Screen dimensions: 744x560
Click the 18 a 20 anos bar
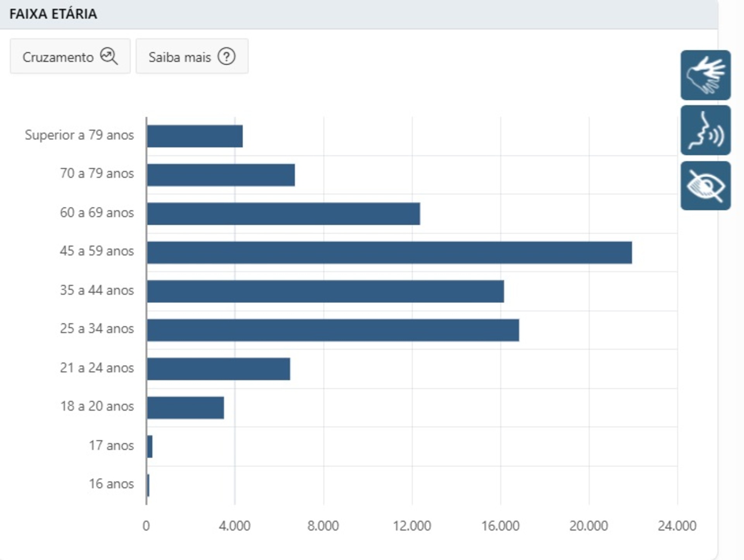coord(186,407)
